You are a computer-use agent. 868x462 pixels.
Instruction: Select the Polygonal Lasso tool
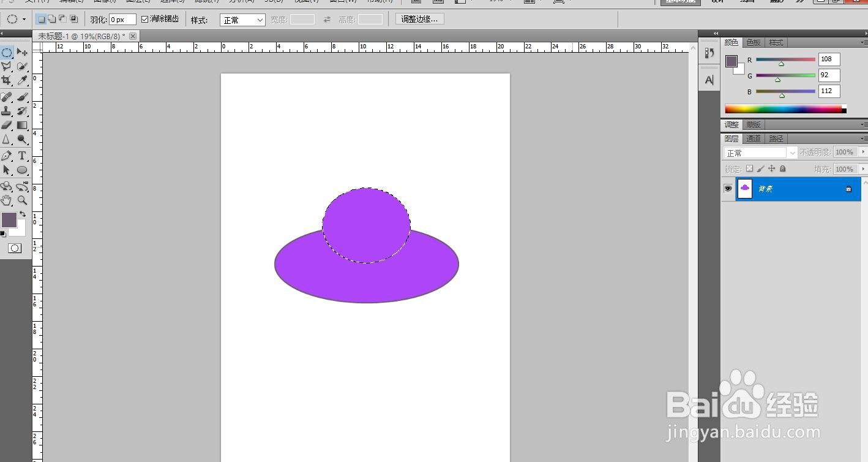pyautogui.click(x=7, y=66)
